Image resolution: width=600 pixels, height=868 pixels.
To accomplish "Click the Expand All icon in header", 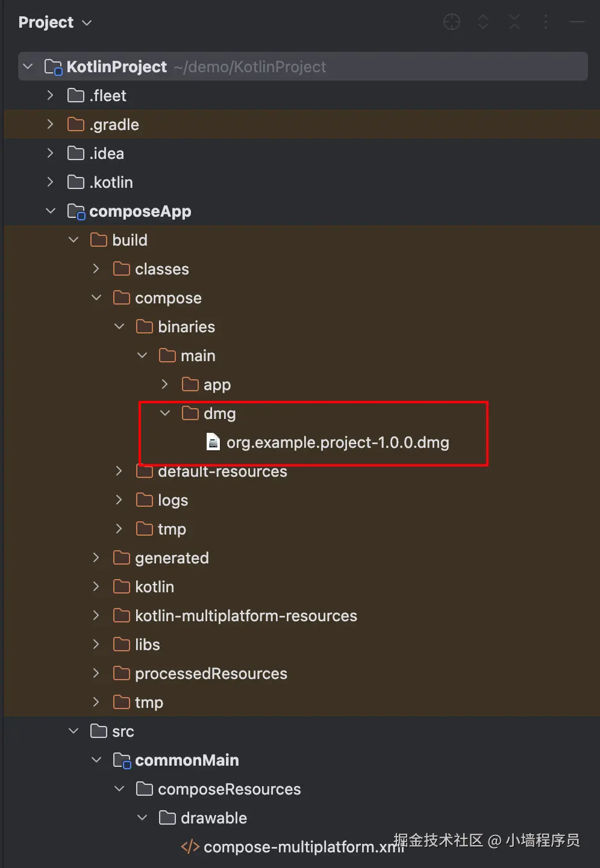I will (x=483, y=22).
